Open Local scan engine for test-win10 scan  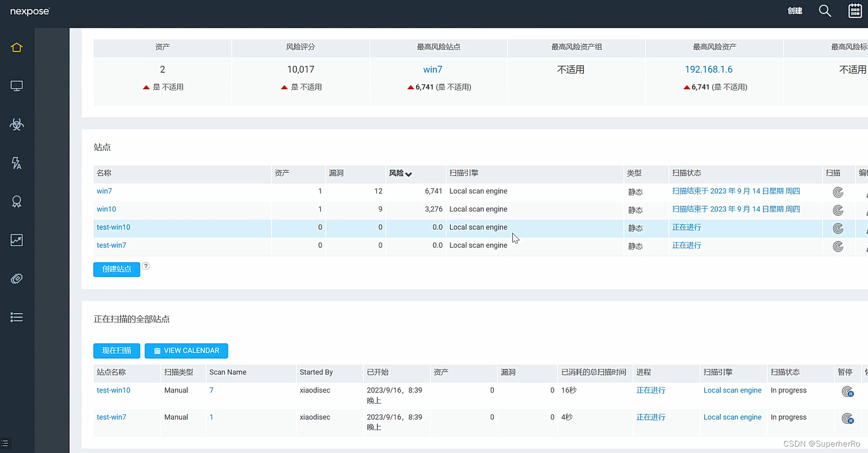(x=732, y=390)
